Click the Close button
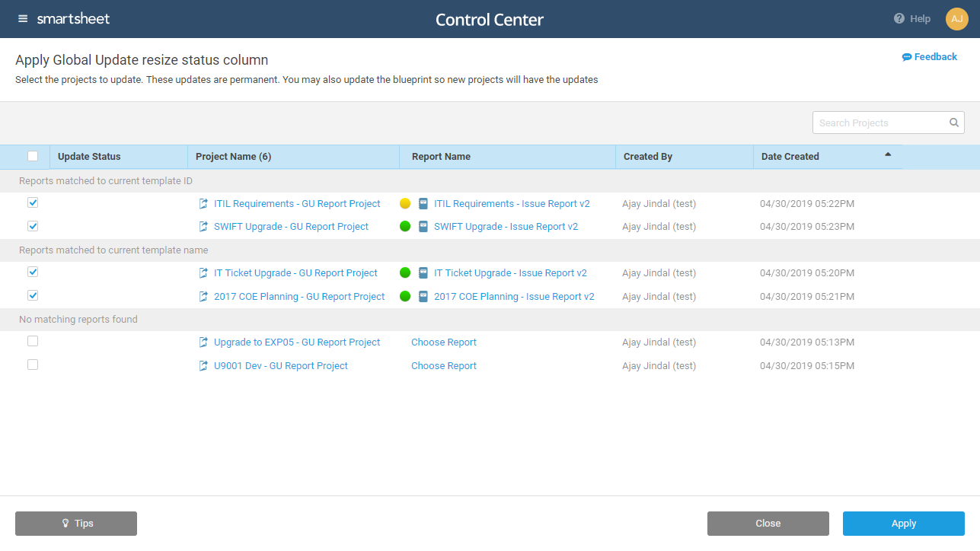This screenshot has height=551, width=980. coord(768,524)
